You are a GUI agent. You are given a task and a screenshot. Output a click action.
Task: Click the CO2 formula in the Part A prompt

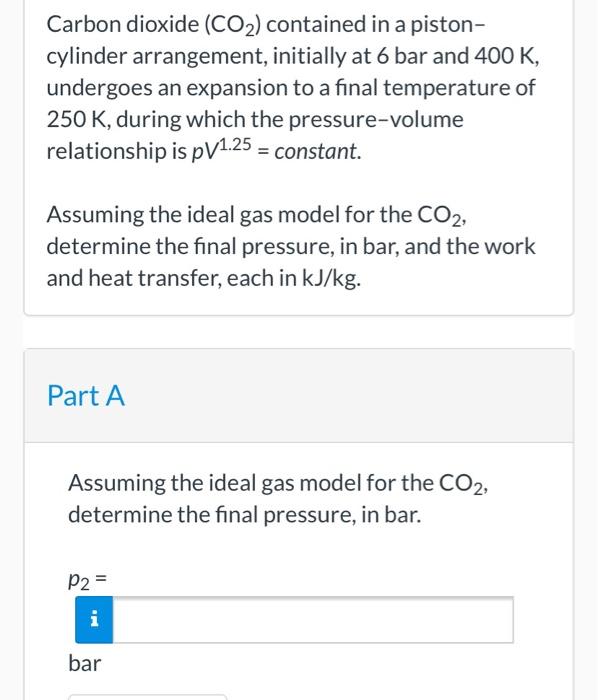pyautogui.click(x=461, y=484)
